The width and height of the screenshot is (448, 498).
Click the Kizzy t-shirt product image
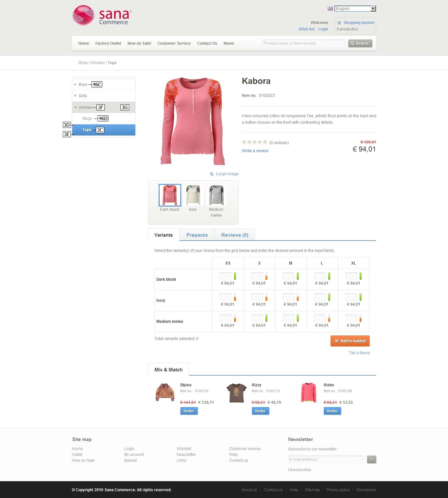click(x=237, y=393)
